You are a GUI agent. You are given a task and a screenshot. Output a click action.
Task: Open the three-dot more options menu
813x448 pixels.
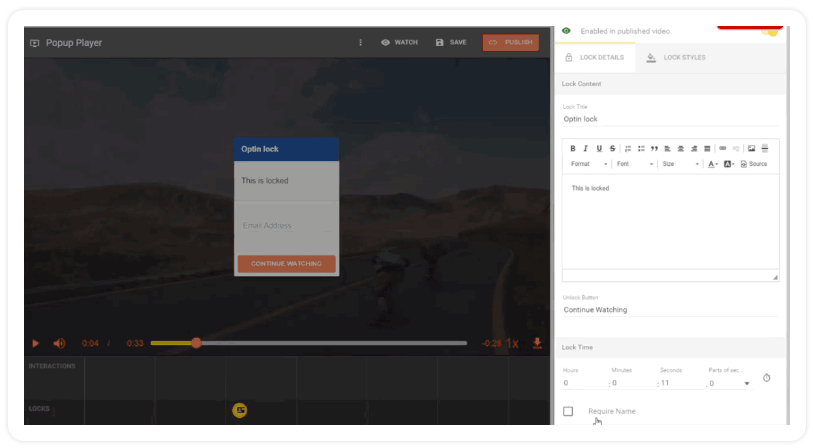point(361,43)
